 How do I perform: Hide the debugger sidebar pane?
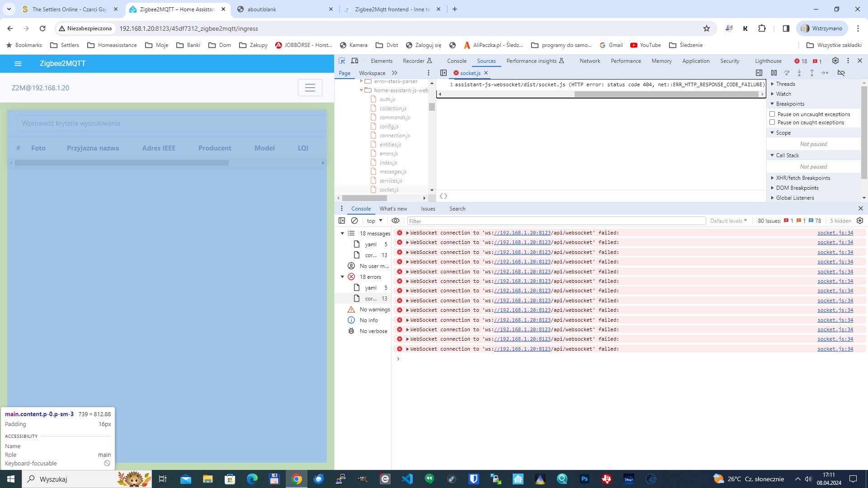pyautogui.click(x=759, y=73)
